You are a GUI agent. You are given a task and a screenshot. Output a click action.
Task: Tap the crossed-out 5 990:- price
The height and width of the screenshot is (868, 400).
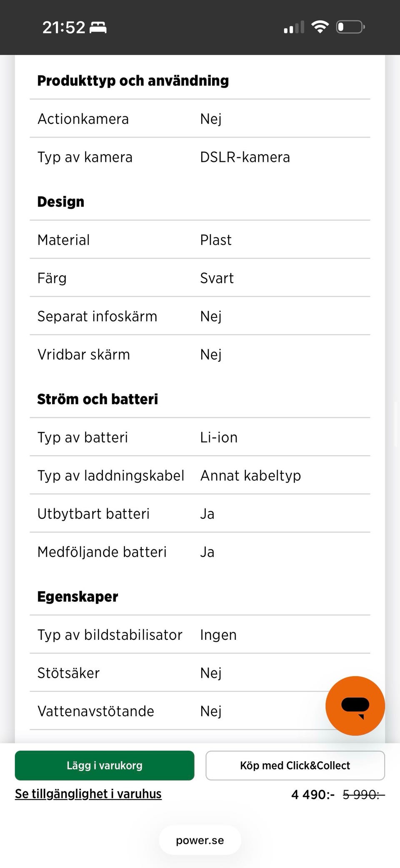click(363, 795)
